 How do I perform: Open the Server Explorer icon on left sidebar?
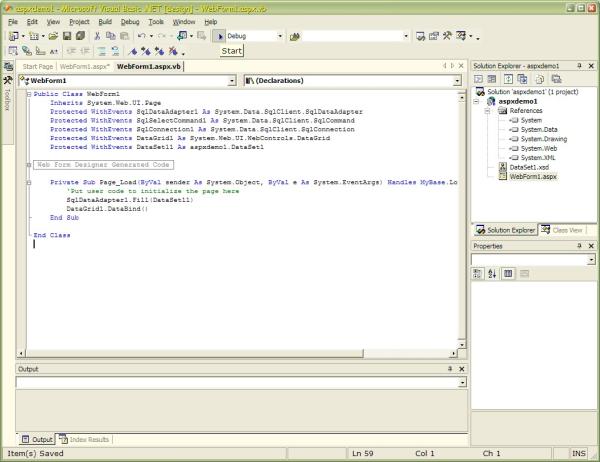[x=8, y=67]
